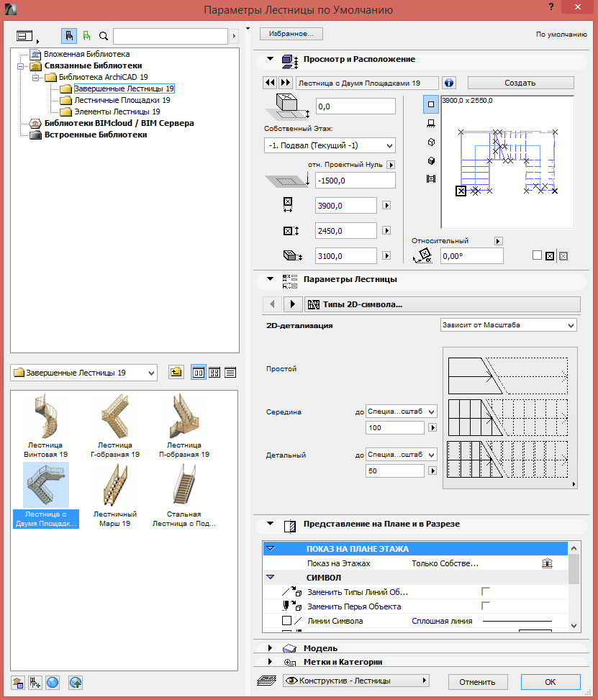This screenshot has width=598, height=700.
Task: Select Вложенная Библиотека in tree
Action: (86, 54)
